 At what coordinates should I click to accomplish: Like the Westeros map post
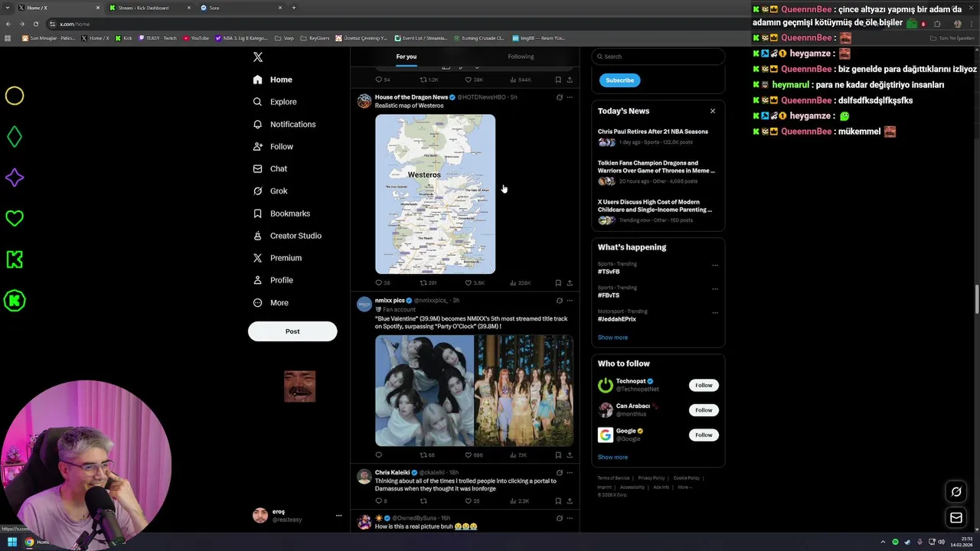[475, 283]
